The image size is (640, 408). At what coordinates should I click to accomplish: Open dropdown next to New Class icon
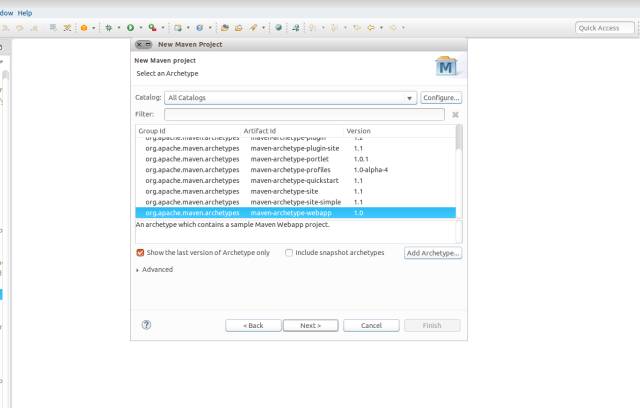tap(210, 28)
